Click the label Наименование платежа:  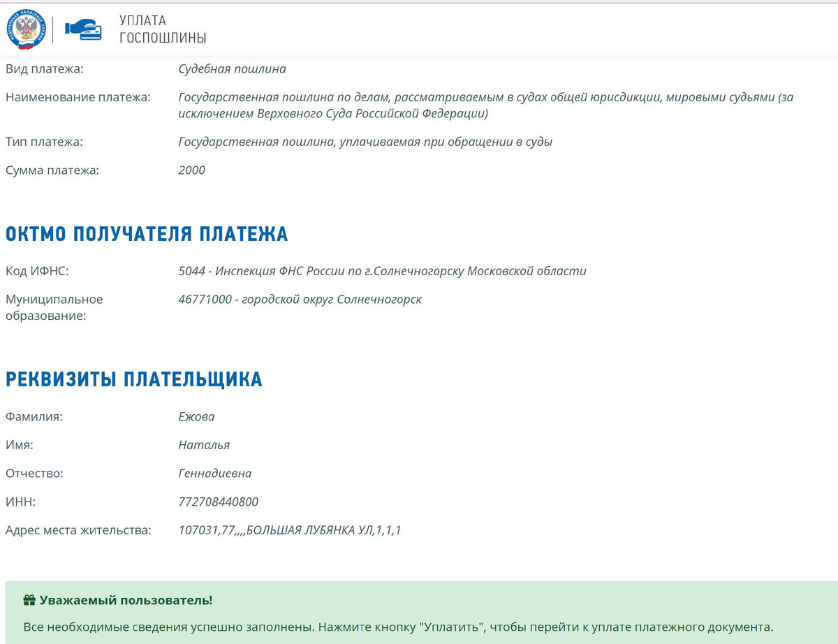point(78,97)
